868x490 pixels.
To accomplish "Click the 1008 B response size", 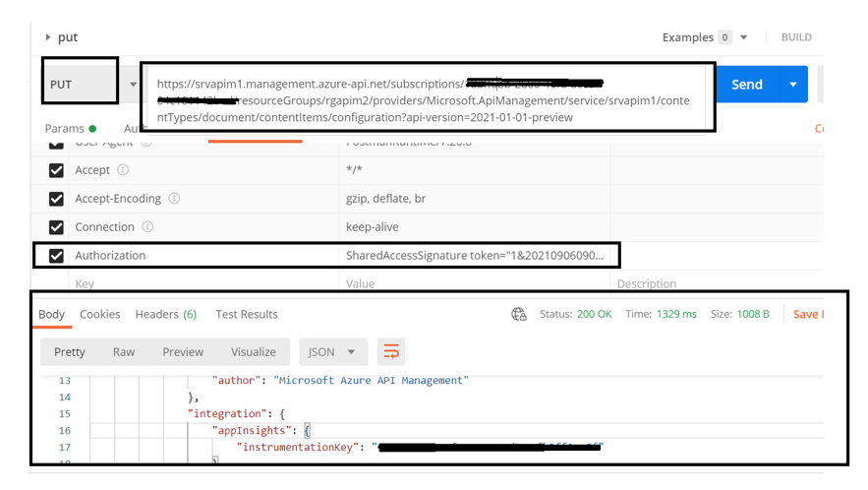I will pos(753,314).
